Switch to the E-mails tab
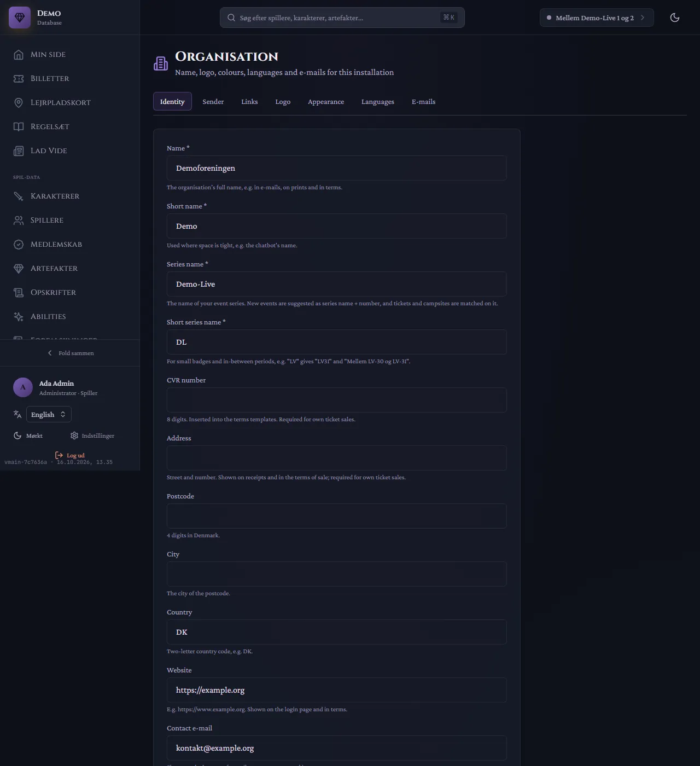 point(424,102)
